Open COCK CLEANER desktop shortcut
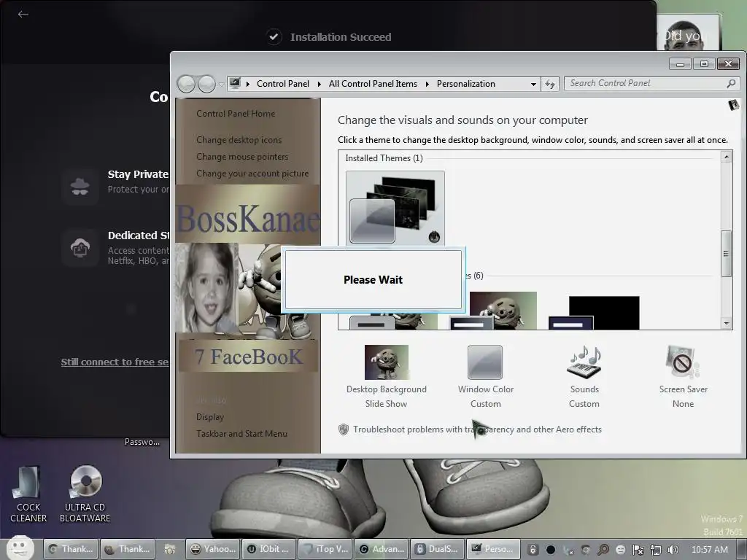Screen dimensions: 747x560 click(28, 494)
